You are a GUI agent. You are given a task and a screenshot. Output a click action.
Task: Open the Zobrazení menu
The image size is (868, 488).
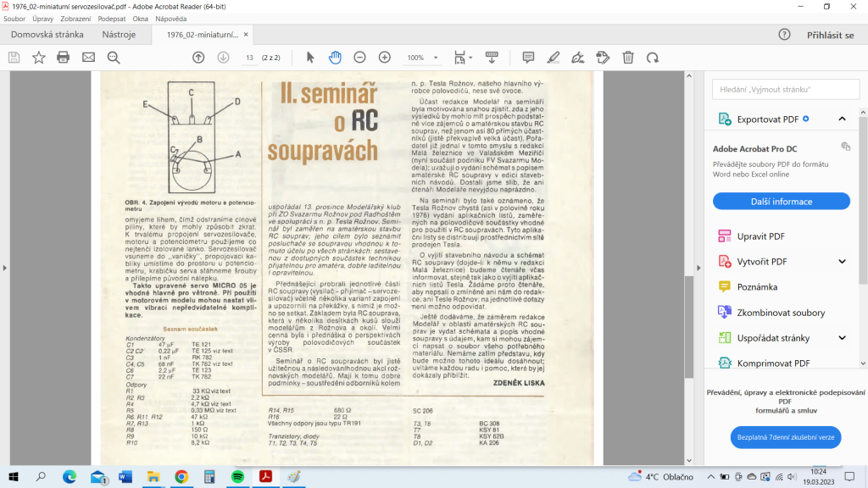coord(77,17)
